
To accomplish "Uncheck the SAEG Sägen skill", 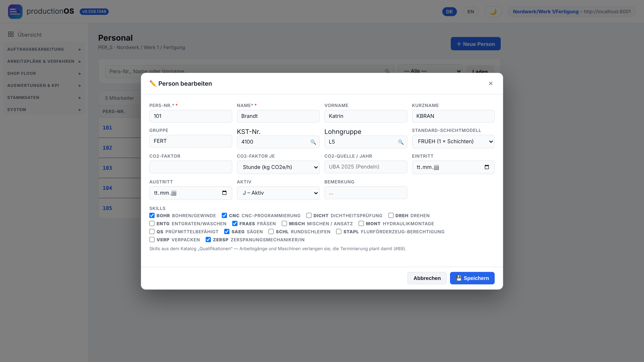I will click(227, 231).
